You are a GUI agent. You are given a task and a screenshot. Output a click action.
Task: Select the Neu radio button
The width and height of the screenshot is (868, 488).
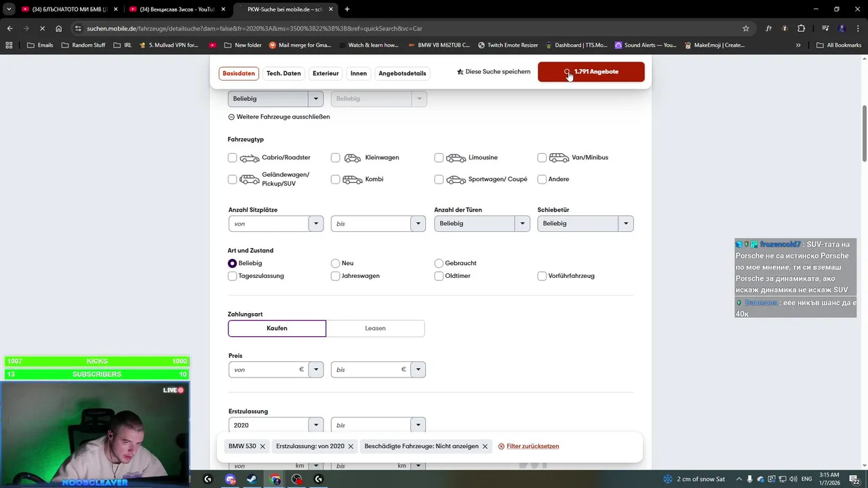click(x=336, y=263)
